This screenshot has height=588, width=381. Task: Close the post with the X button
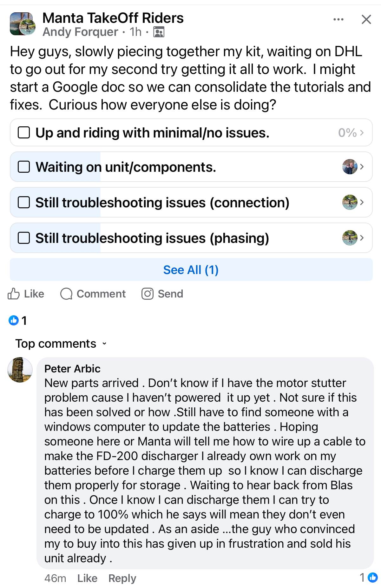(366, 20)
